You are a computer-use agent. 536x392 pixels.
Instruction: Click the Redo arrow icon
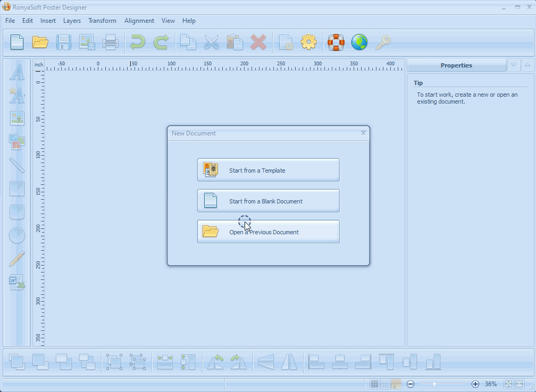pyautogui.click(x=161, y=42)
